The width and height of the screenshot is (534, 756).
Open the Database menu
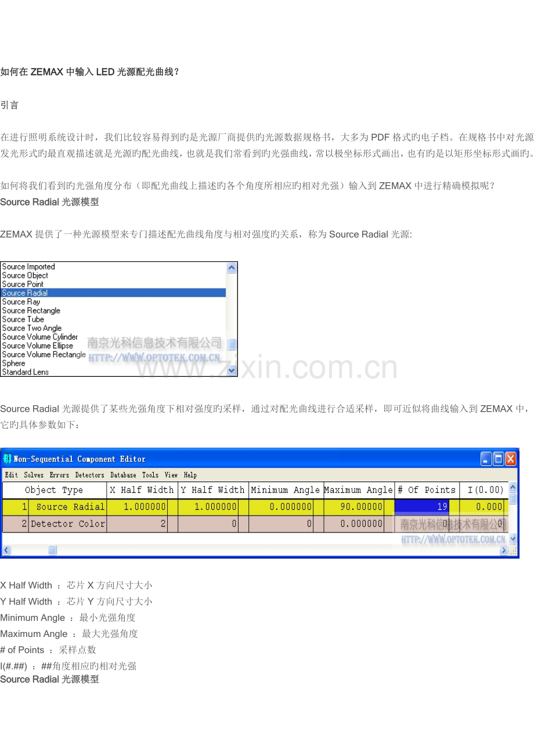(123, 475)
